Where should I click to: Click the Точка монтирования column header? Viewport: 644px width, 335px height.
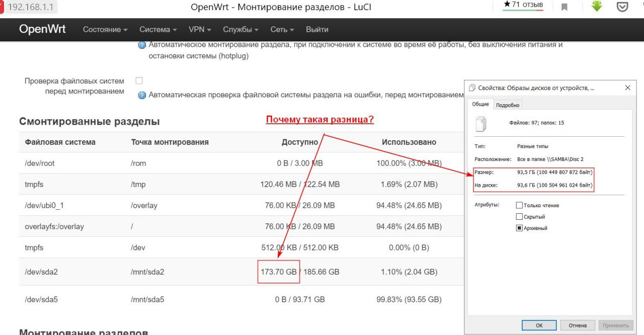click(170, 142)
